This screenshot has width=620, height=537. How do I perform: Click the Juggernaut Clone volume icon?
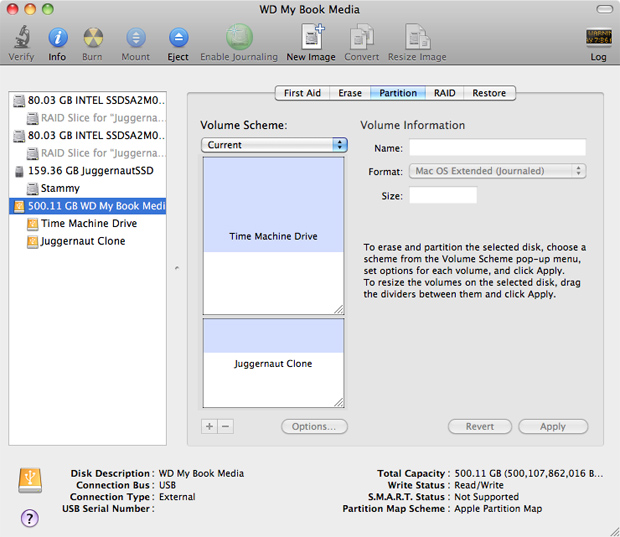coord(32,242)
